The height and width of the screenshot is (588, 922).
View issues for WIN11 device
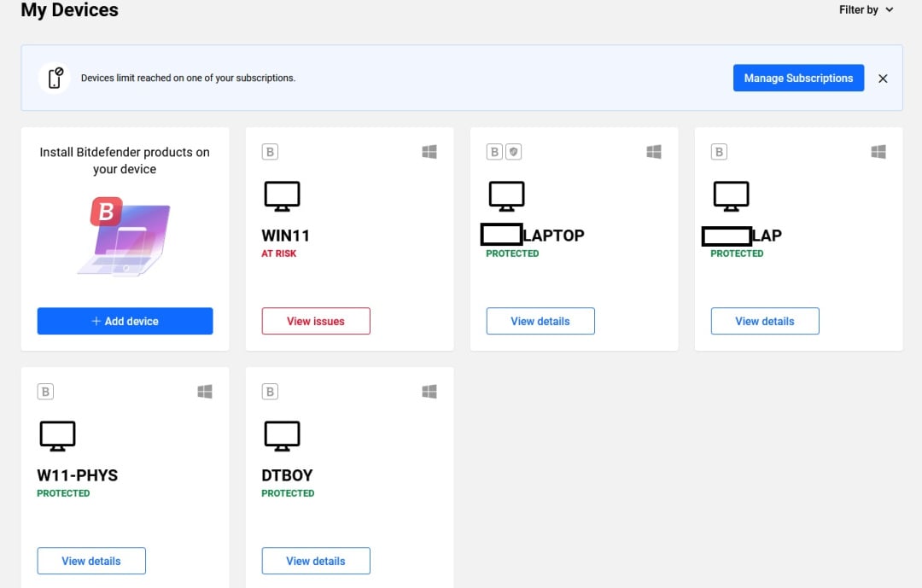(316, 321)
